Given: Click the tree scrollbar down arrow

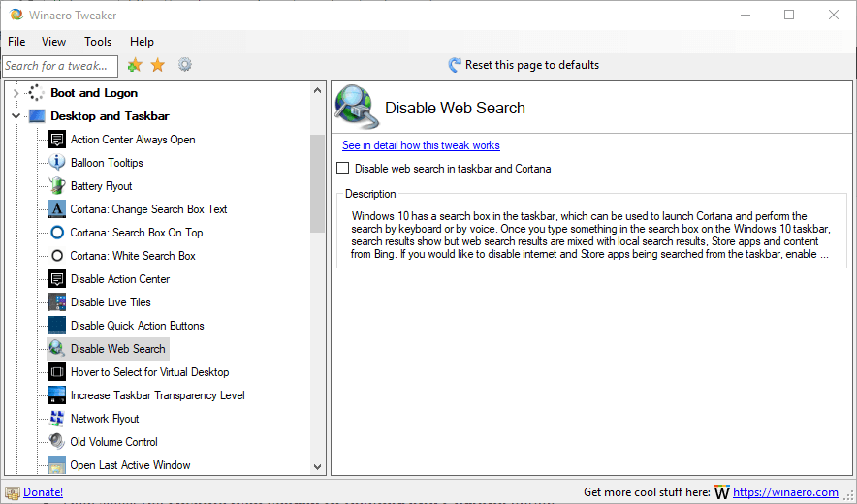Looking at the screenshot, I should click(318, 467).
